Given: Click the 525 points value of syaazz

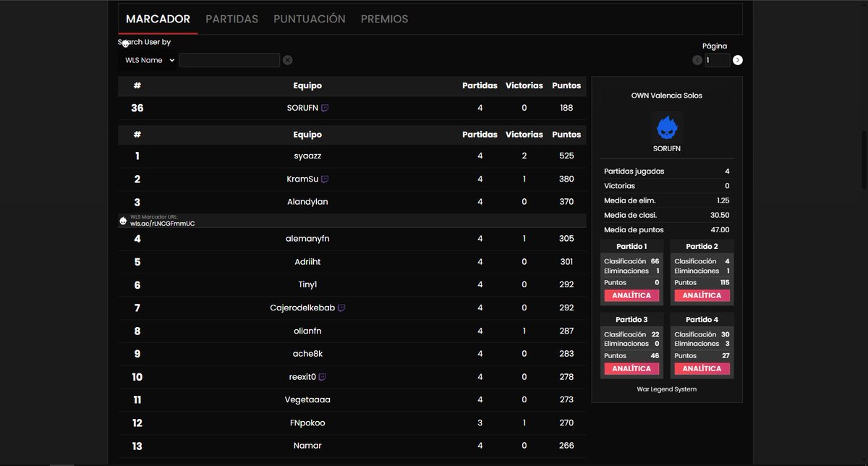Looking at the screenshot, I should click(x=566, y=156).
